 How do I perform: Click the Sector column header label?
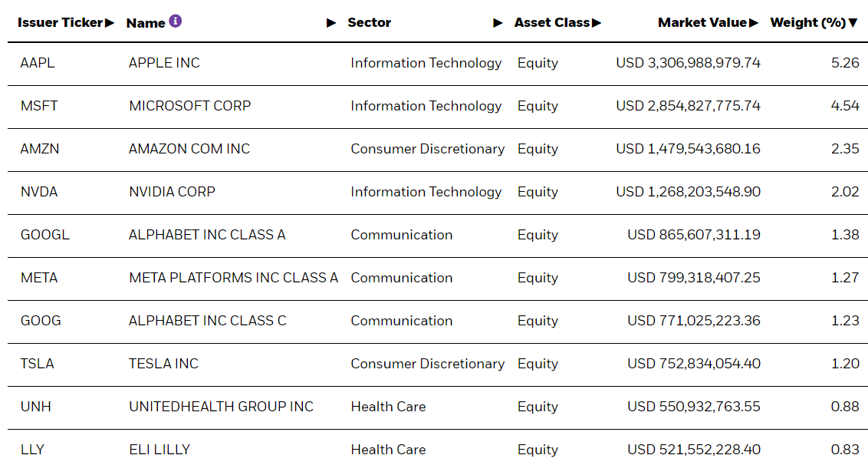point(369,23)
